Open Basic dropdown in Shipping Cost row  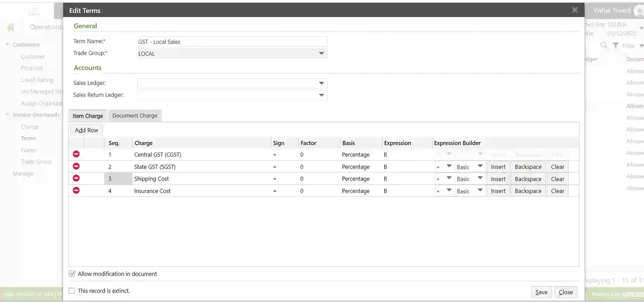click(480, 178)
